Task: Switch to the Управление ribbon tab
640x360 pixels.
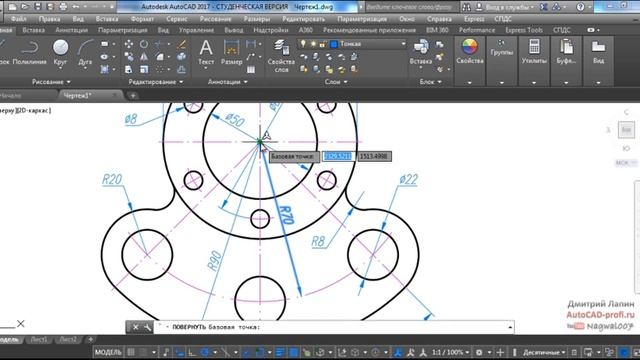Action: (196, 30)
